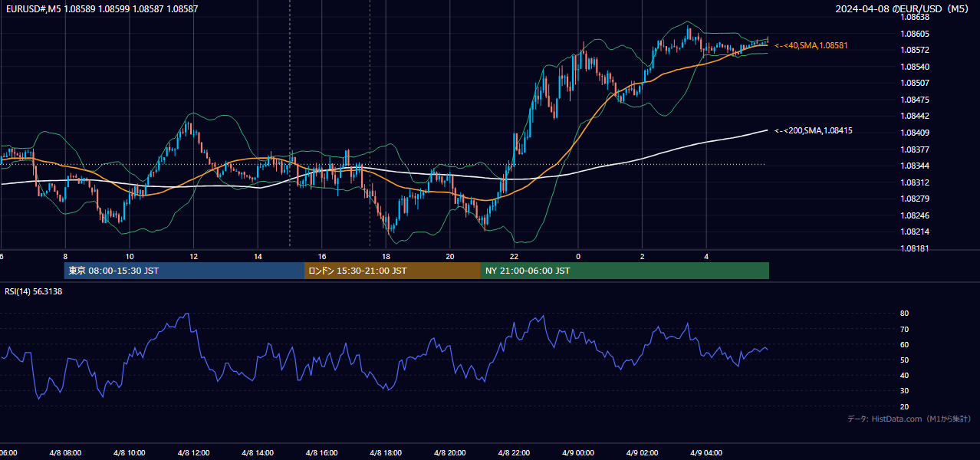Click price axis value 1.08540
Image resolution: width=980 pixels, height=460 pixels.
tap(915, 67)
